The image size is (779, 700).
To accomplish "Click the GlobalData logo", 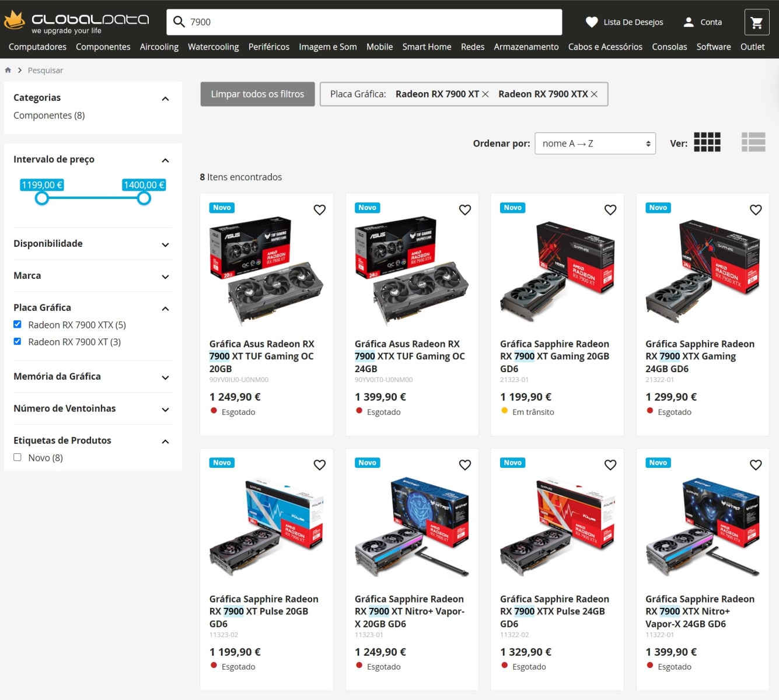I will tap(77, 22).
